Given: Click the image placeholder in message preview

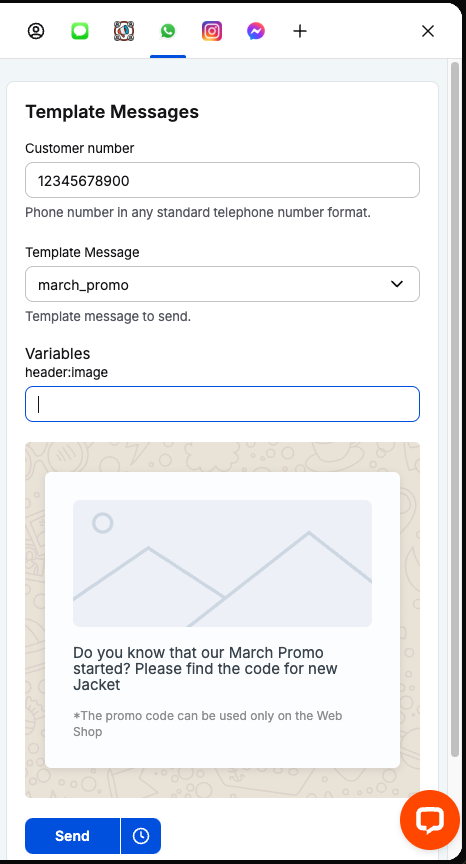Looking at the screenshot, I should pos(223,563).
